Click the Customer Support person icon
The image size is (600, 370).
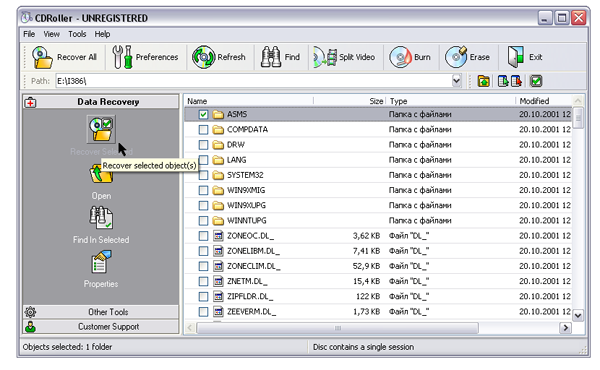pos(30,327)
